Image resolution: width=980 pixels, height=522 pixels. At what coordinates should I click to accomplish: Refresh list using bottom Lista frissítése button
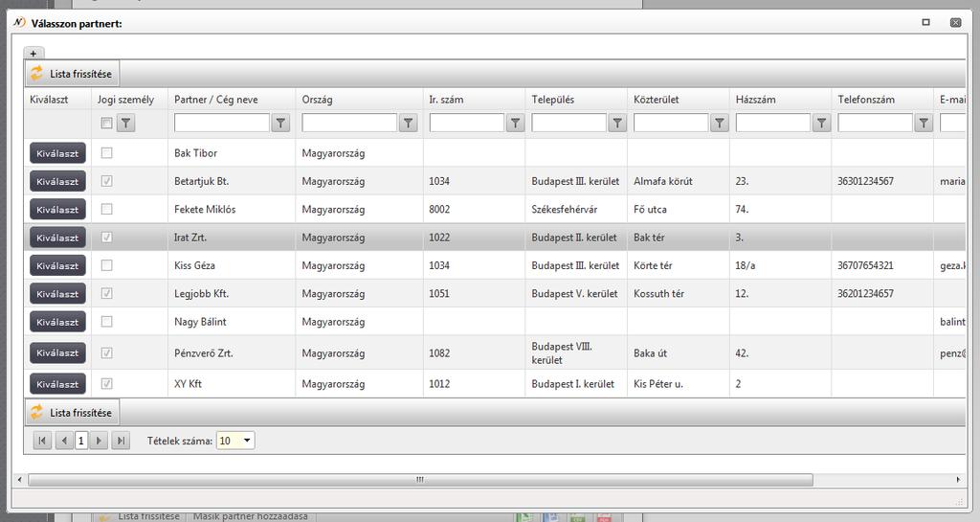tap(72, 413)
